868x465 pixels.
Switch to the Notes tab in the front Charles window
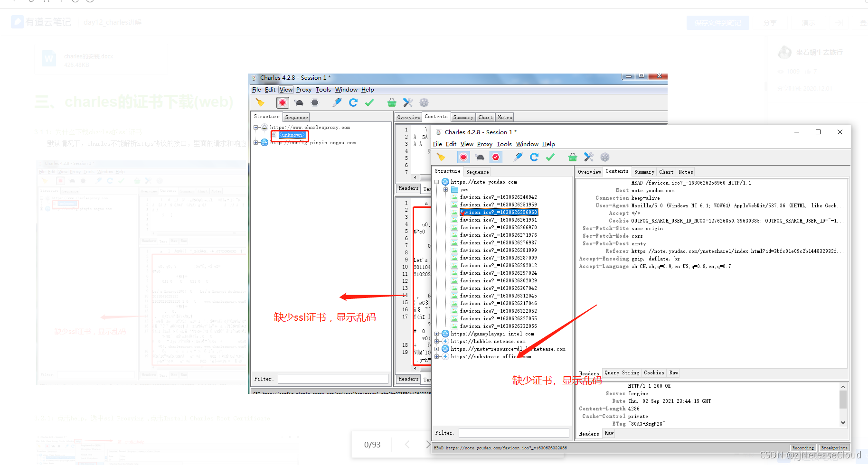tap(686, 172)
